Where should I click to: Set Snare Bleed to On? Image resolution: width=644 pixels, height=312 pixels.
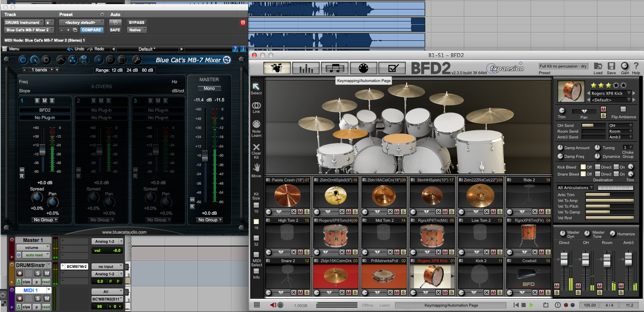pyautogui.click(x=616, y=174)
